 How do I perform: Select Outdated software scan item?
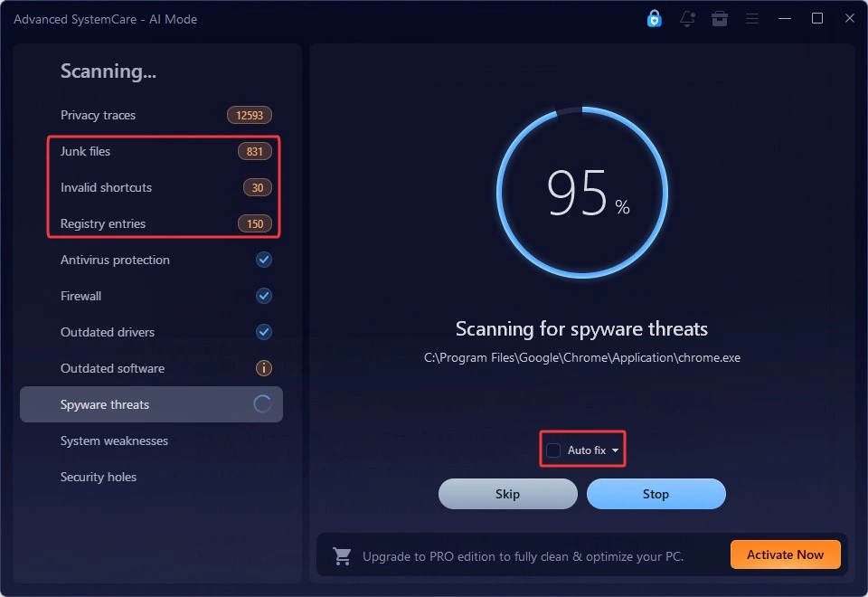click(x=151, y=368)
